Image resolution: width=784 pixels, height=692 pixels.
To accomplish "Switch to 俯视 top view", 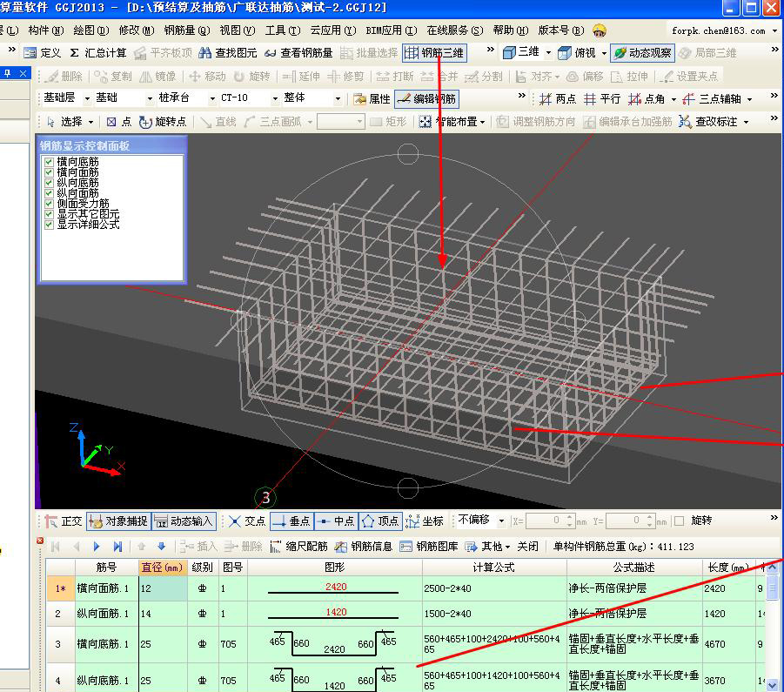I will [x=577, y=52].
